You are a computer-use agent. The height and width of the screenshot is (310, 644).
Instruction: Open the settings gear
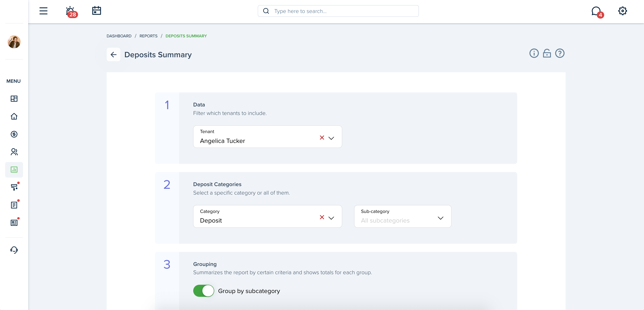click(623, 11)
